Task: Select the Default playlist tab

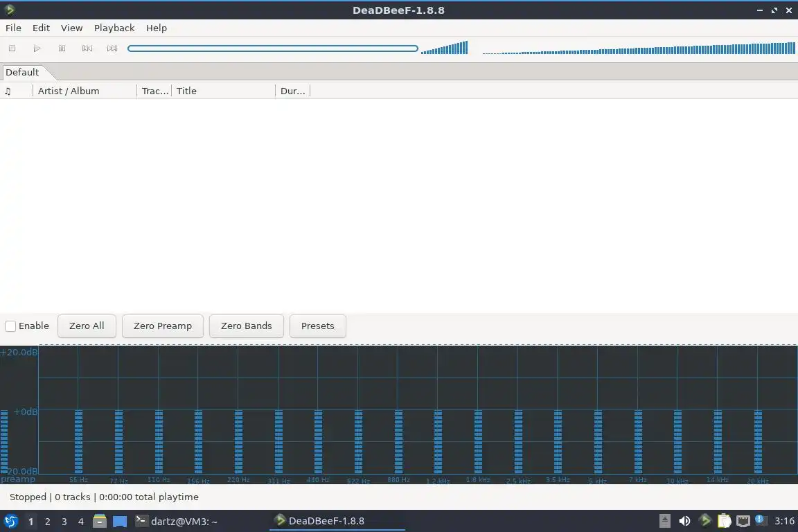Action: (22, 72)
